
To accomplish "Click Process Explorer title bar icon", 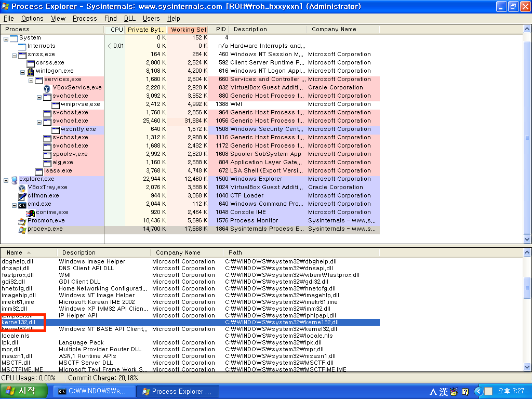I will coord(5,6).
